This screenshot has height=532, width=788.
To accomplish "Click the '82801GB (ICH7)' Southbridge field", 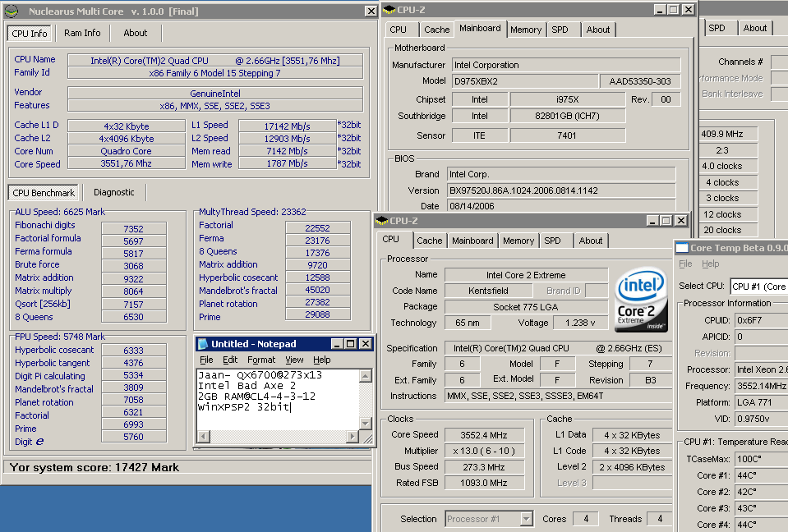I will pyautogui.click(x=568, y=116).
